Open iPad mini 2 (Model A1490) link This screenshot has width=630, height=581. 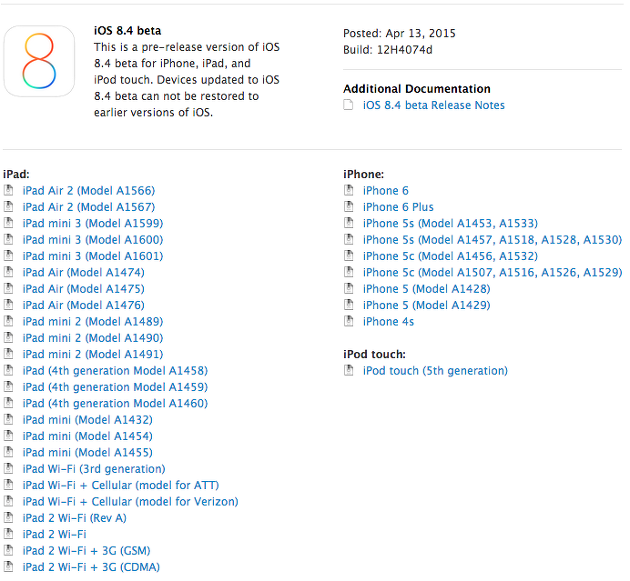click(x=93, y=338)
